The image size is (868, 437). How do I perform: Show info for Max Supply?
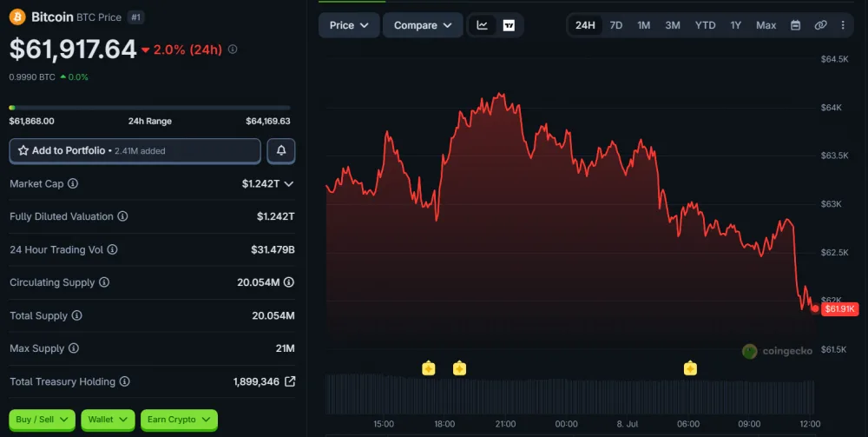click(74, 348)
